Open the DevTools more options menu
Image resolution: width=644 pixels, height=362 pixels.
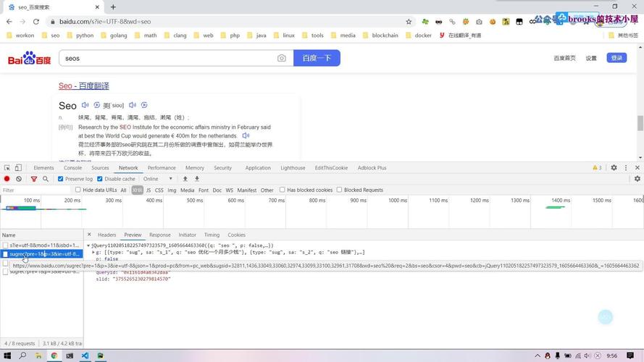click(x=626, y=168)
